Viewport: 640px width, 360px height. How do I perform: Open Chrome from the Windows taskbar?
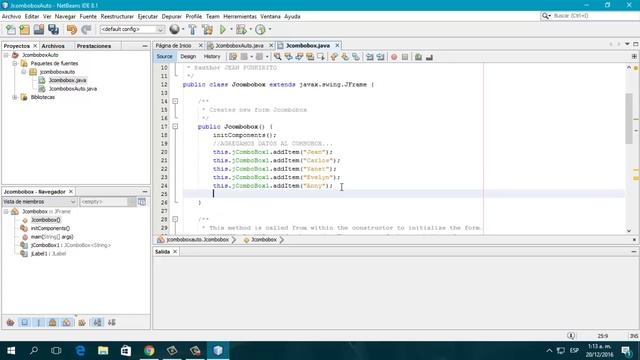coord(149,351)
